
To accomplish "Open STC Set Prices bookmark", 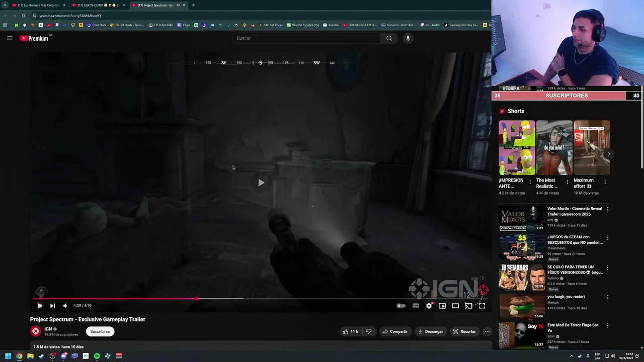I will point(271,25).
